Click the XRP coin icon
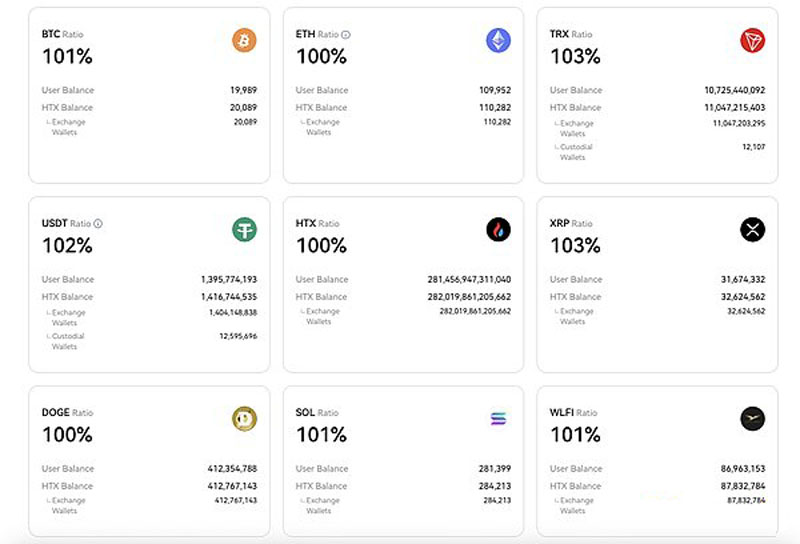The width and height of the screenshot is (800, 544). (752, 230)
